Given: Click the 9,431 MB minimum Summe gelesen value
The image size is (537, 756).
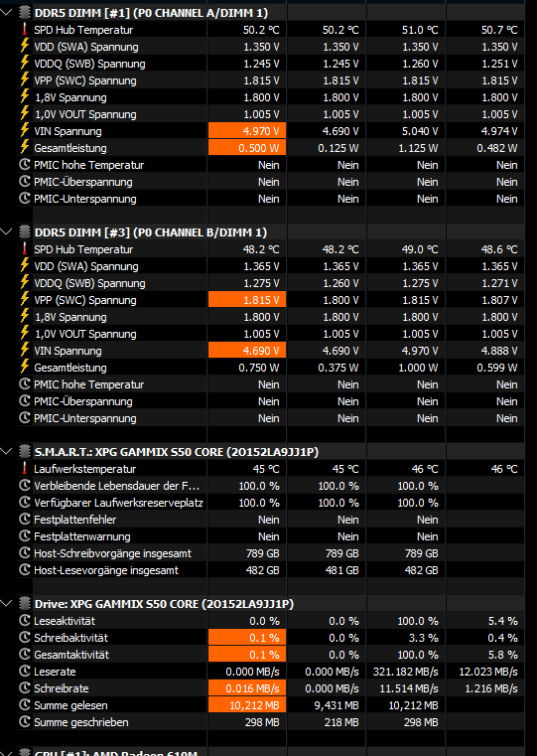Looking at the screenshot, I should (x=336, y=705).
